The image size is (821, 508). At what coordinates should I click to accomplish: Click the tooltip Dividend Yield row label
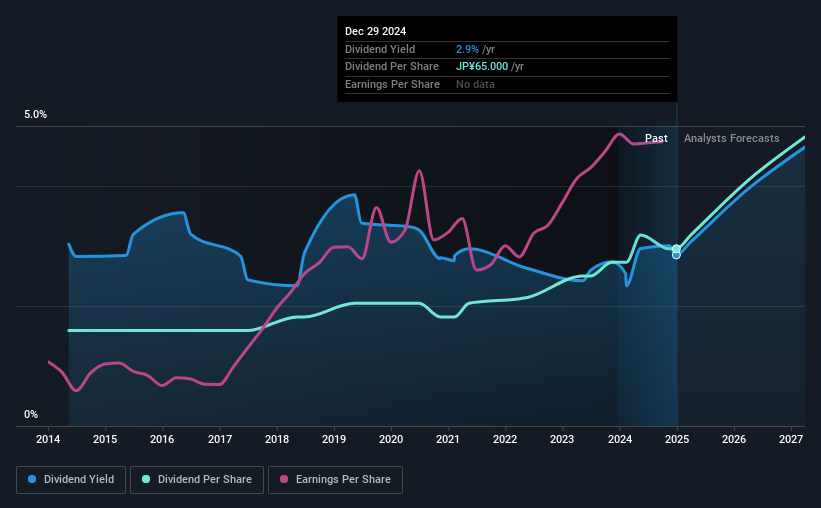coord(380,49)
